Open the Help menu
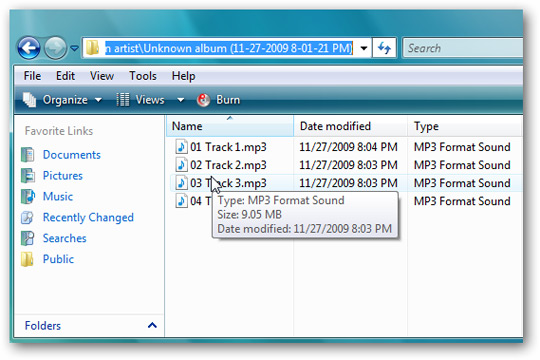The width and height of the screenshot is (540, 360). click(x=184, y=76)
